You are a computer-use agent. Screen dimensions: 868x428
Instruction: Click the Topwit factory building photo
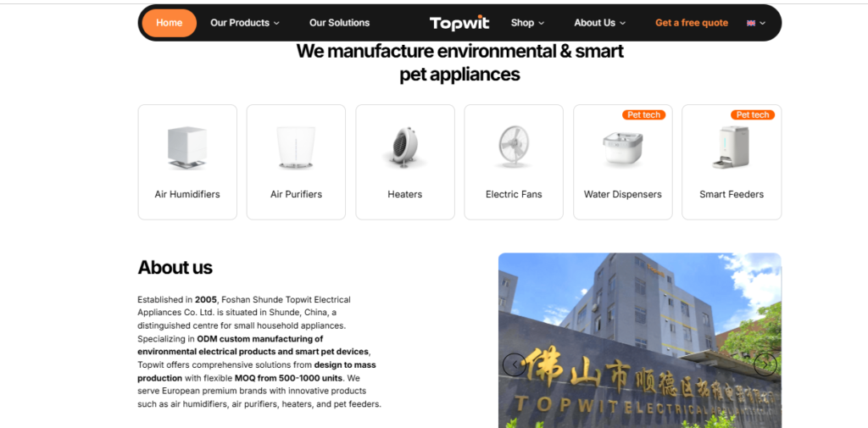coord(639,341)
